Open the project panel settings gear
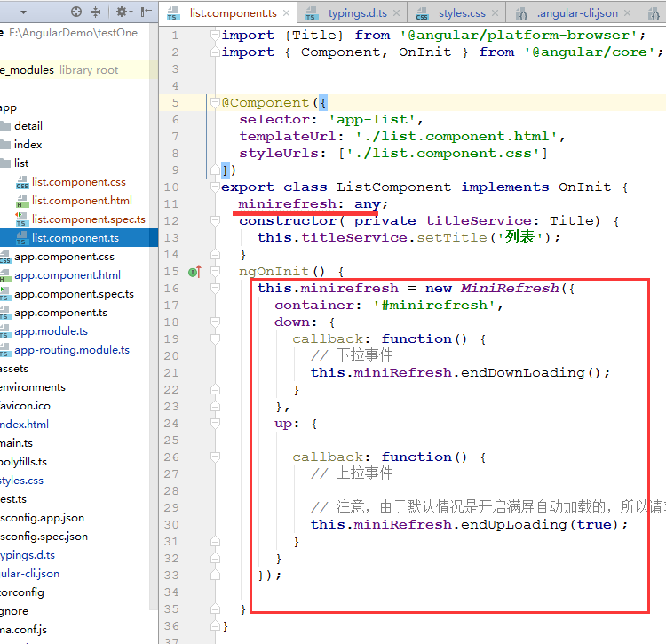Screen dimensions: 666x644 click(x=123, y=12)
